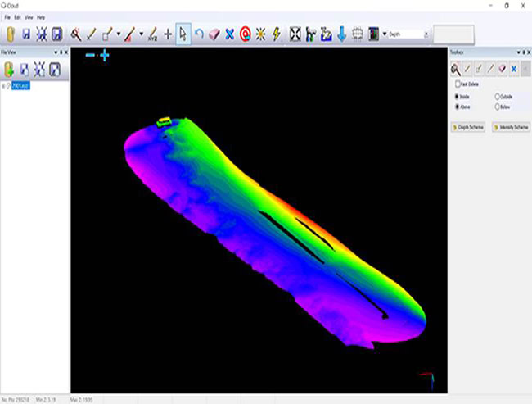Toggle the grid icon in main toolbar
Screen dimensions: 532x404
click(x=358, y=34)
